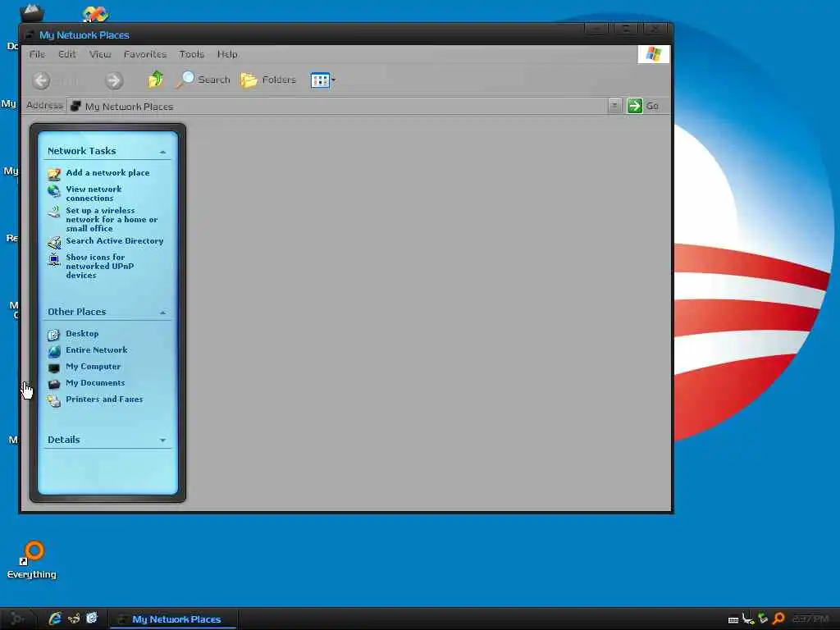Image resolution: width=840 pixels, height=630 pixels.
Task: Click the window title bar icon
Action: click(x=30, y=34)
